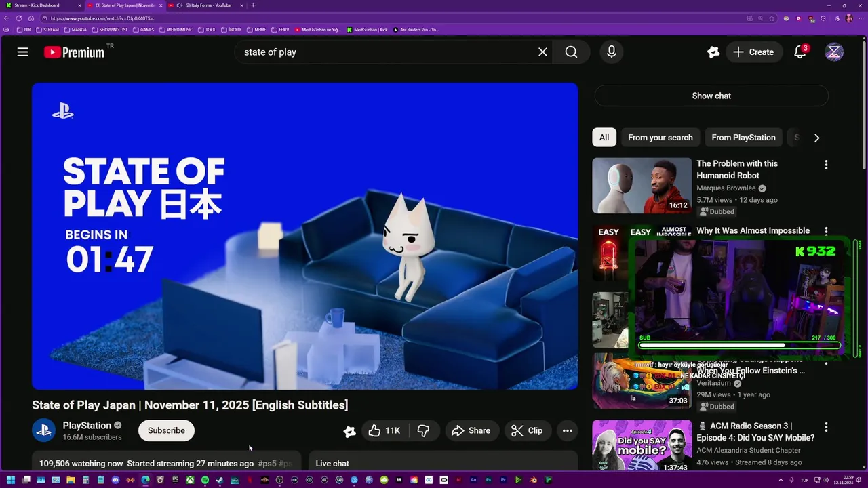Click the Share button
This screenshot has height=488, width=868.
tap(471, 430)
